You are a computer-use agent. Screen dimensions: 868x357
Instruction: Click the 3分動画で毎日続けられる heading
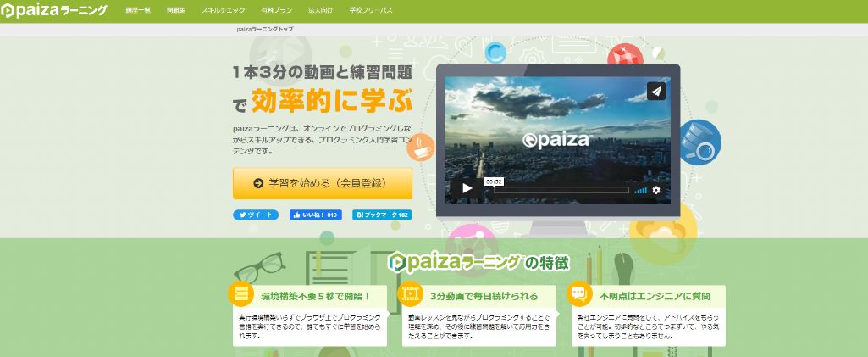[484, 296]
